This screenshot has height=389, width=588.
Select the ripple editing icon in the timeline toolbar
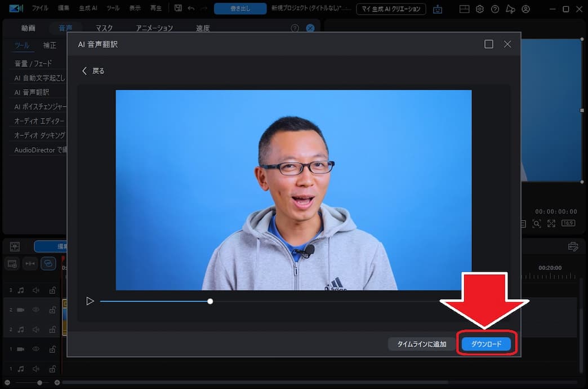pos(30,263)
